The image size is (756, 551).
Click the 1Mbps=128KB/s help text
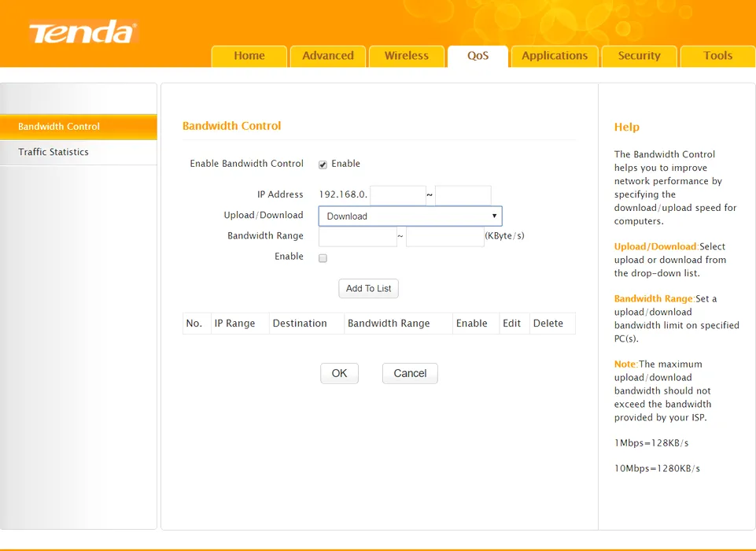651,443
